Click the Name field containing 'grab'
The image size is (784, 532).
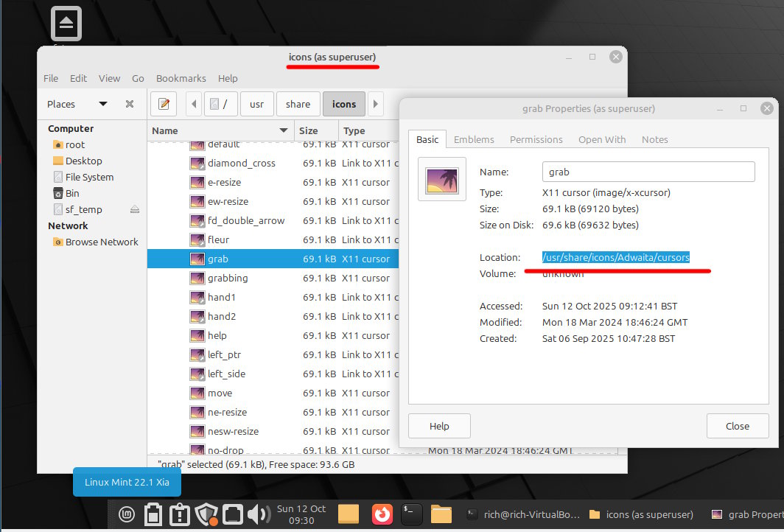click(648, 172)
